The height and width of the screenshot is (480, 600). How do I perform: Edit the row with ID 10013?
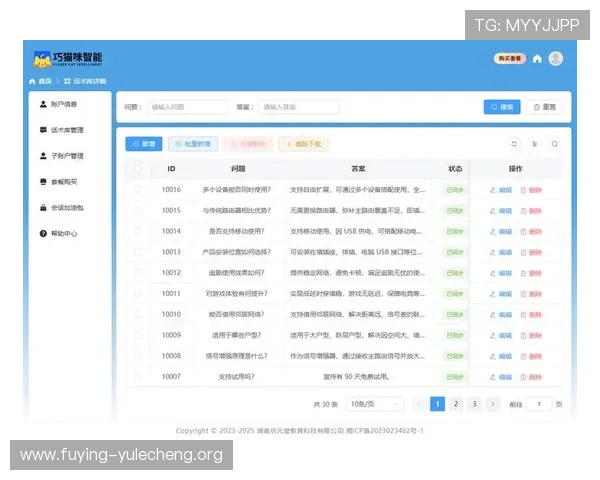pos(501,252)
